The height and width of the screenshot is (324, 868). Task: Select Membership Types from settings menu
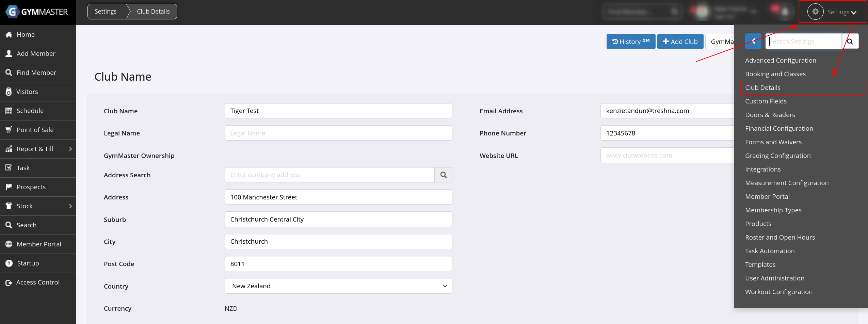[773, 210]
